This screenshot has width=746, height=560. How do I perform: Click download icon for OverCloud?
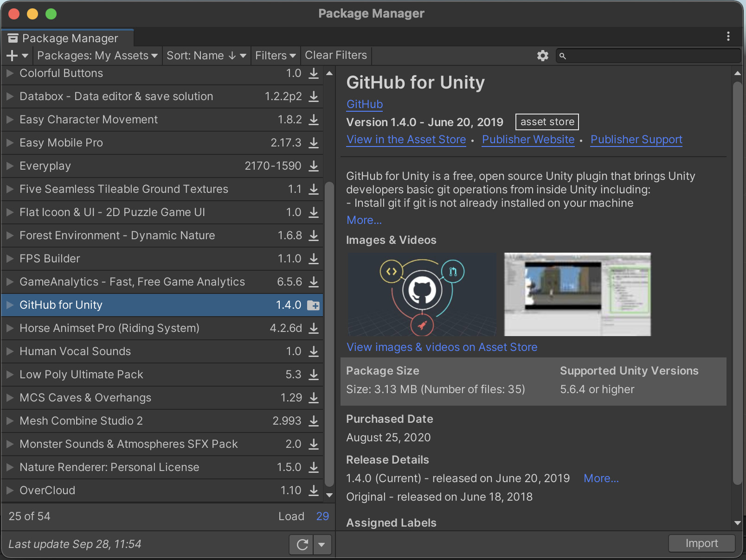click(x=314, y=490)
